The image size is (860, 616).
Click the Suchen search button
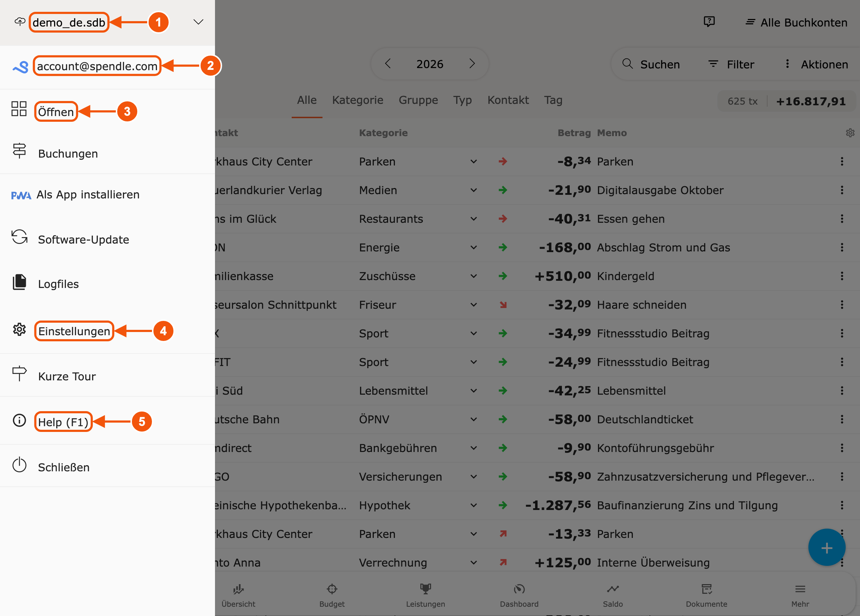point(651,64)
